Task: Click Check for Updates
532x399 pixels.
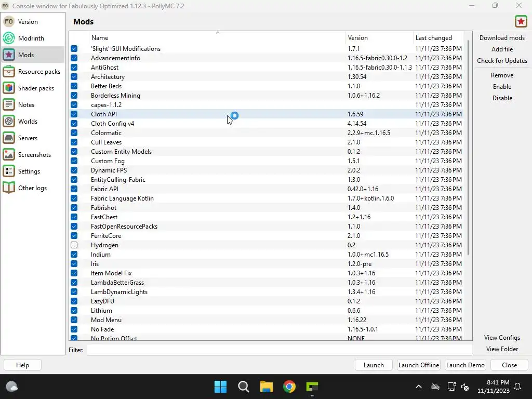Action: (x=502, y=61)
